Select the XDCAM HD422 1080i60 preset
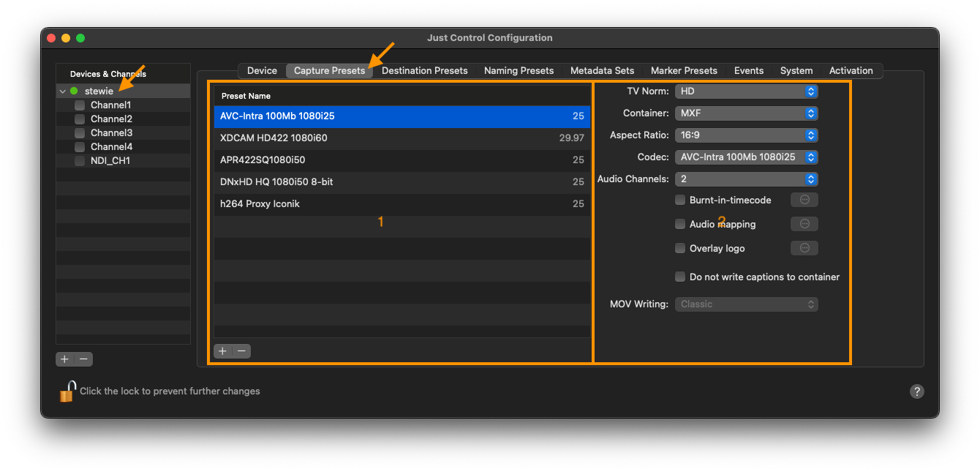The width and height of the screenshot is (980, 472). pyautogui.click(x=402, y=138)
